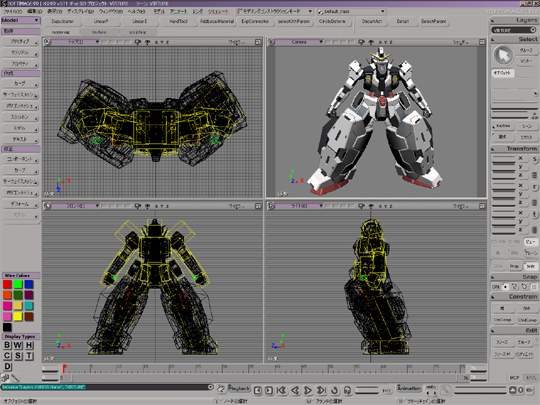Pick the yellow wire color swatch
The image size is (540, 405).
[18, 316]
